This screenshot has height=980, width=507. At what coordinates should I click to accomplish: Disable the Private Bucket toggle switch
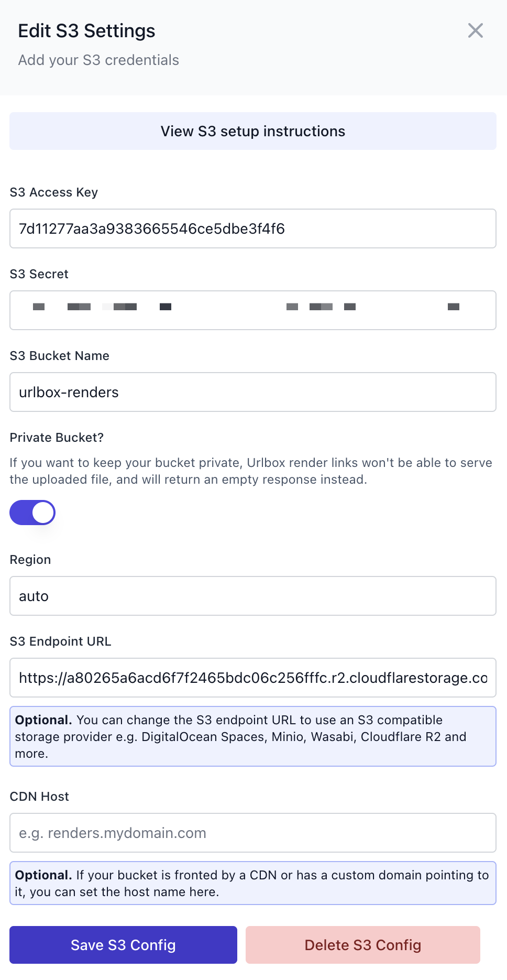click(x=32, y=513)
